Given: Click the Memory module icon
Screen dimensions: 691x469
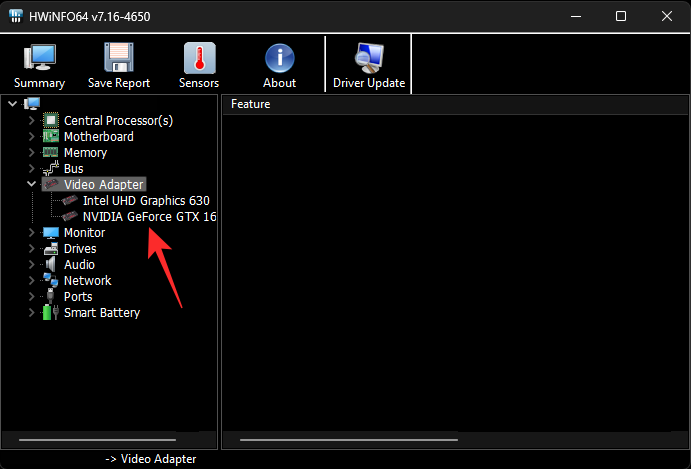Looking at the screenshot, I should pos(51,153).
